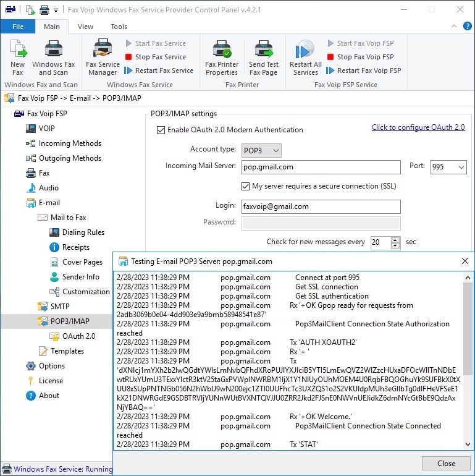Click Windows Fax Service: Running status
Image resolution: width=475 pixels, height=476 pixels.
63,469
